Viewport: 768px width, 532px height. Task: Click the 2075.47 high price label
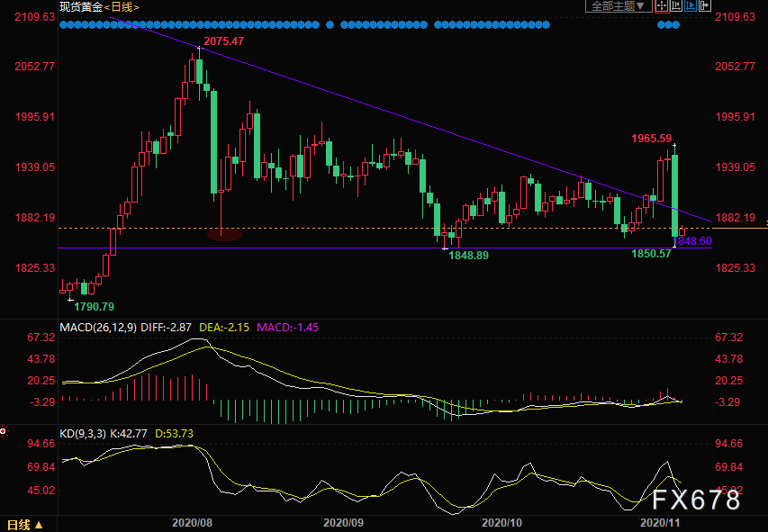pyautogui.click(x=224, y=41)
